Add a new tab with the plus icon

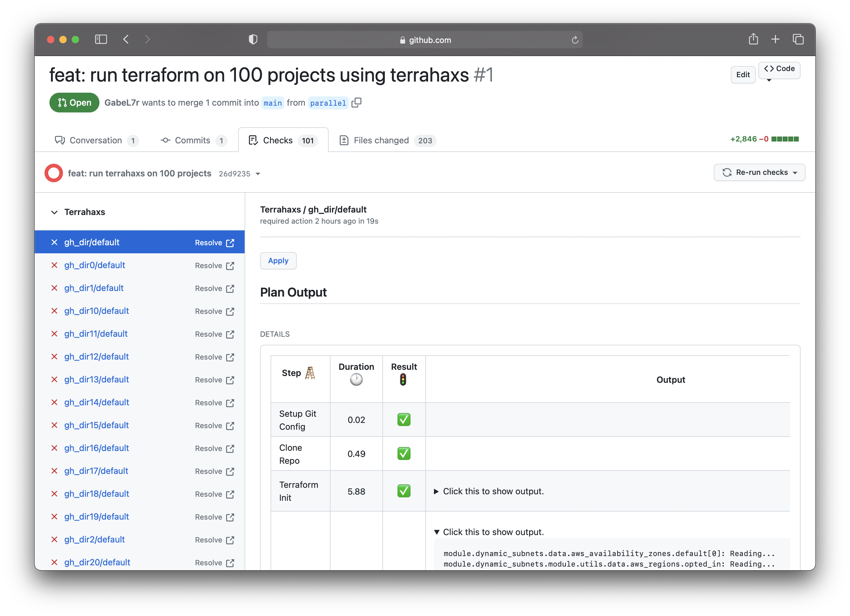tap(775, 39)
